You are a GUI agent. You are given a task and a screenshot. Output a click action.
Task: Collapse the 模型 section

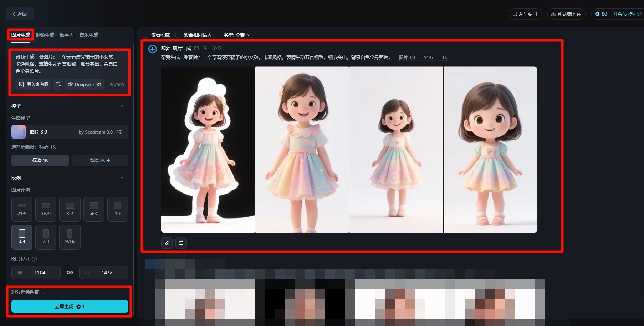[122, 106]
